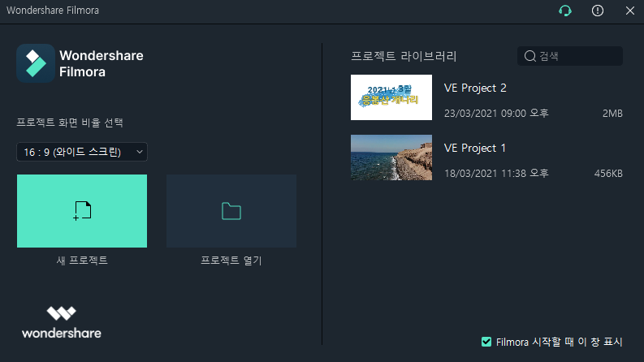The width and height of the screenshot is (644, 362).
Task: Click the 프로젝트 화면 비율 선택 label
Action: click(x=70, y=123)
